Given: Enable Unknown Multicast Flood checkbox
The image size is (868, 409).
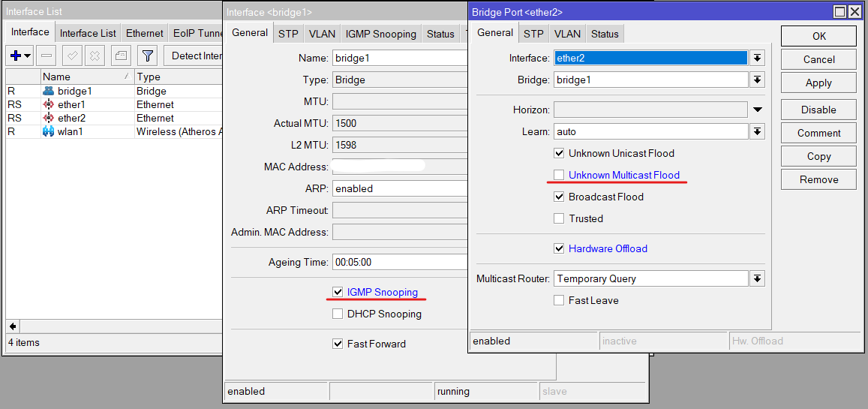Looking at the screenshot, I should coord(559,175).
